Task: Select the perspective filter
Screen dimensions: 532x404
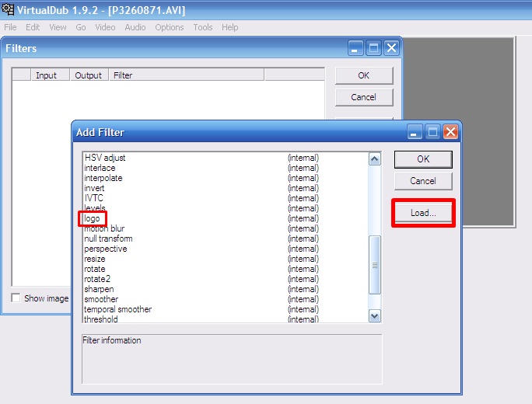Action: [x=226, y=249]
